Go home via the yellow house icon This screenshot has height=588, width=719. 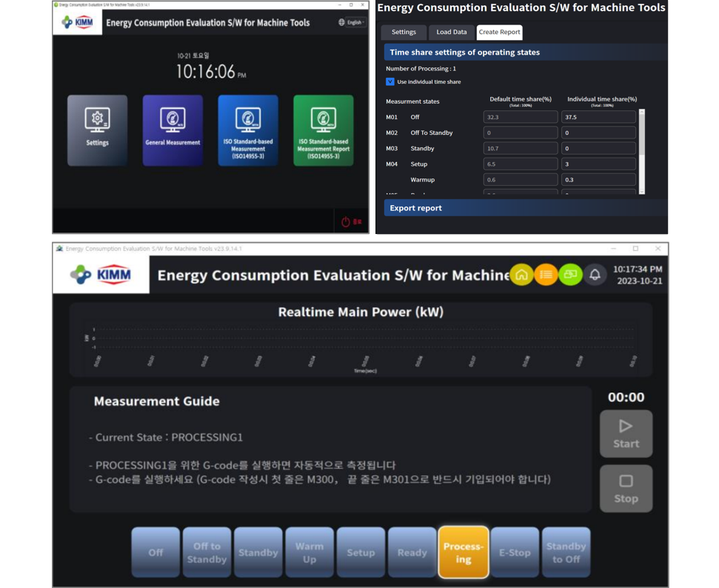[x=521, y=275]
